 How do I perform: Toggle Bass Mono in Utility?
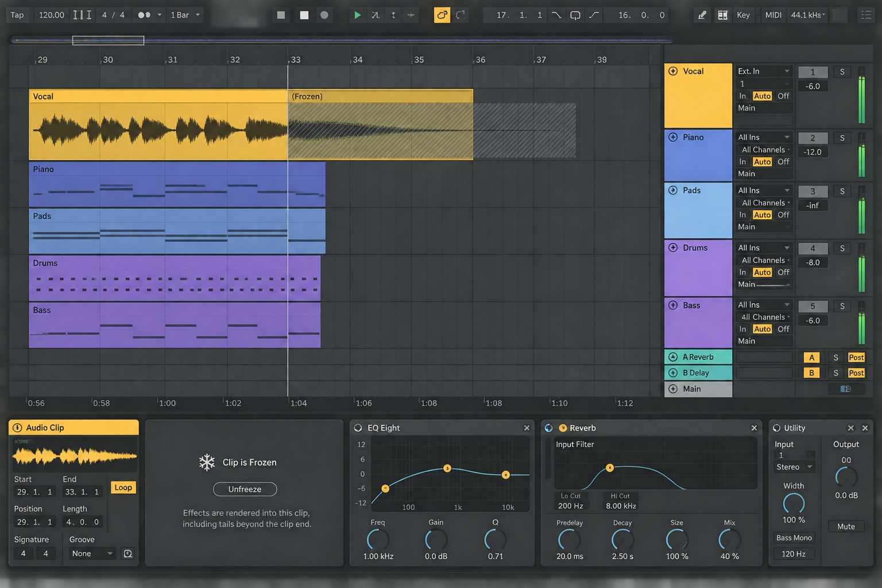pos(794,538)
